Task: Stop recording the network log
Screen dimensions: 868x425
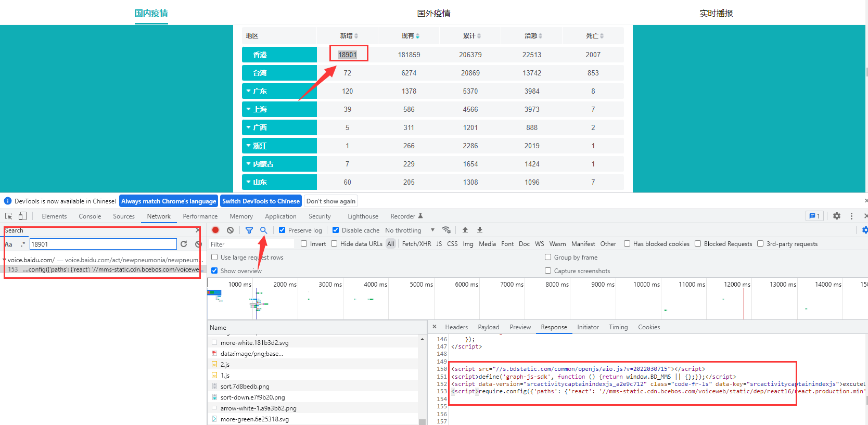Action: 215,230
